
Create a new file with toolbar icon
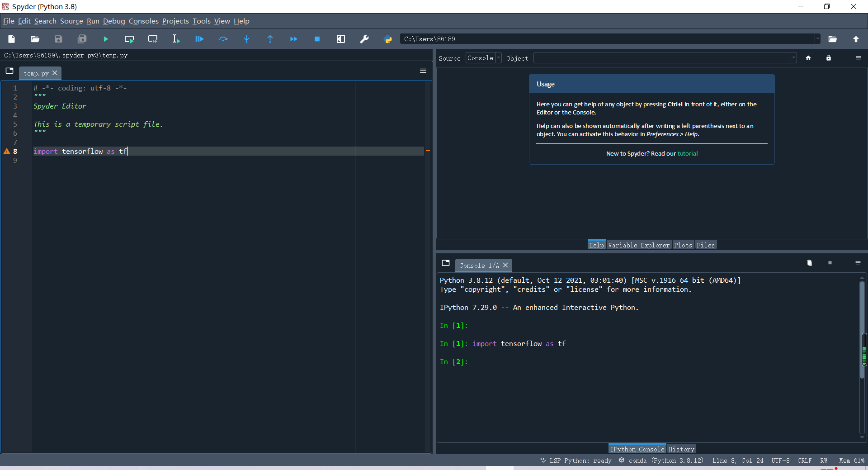point(12,39)
